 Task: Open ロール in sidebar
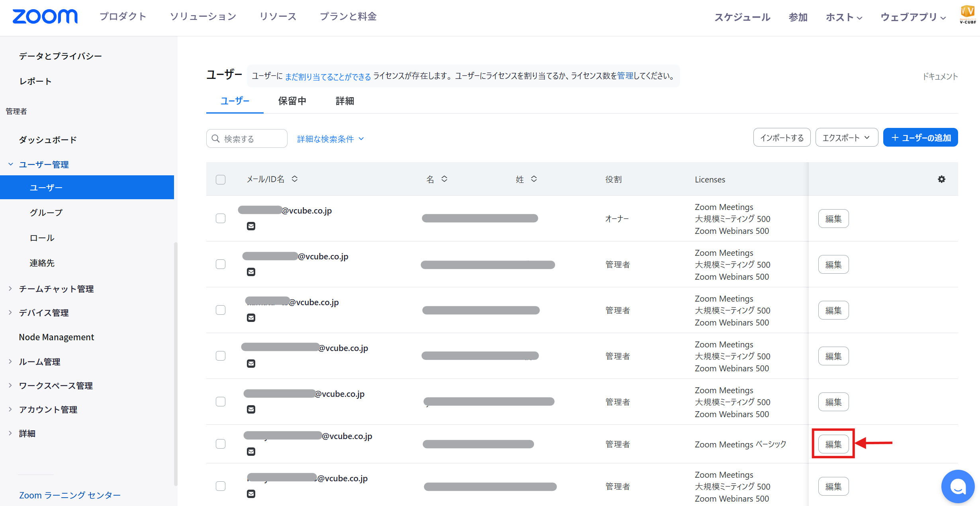(x=42, y=238)
